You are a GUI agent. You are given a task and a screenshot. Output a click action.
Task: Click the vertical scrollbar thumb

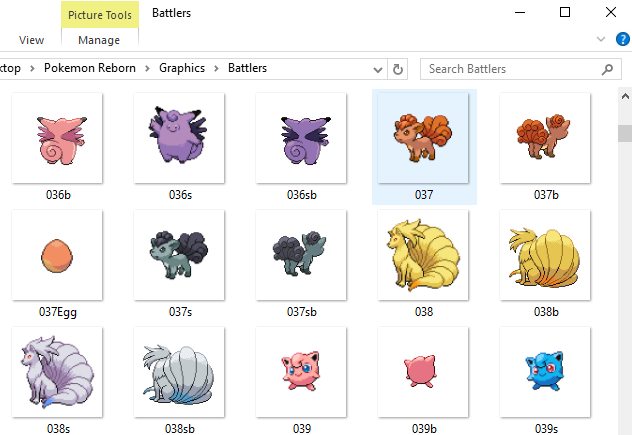(625, 133)
